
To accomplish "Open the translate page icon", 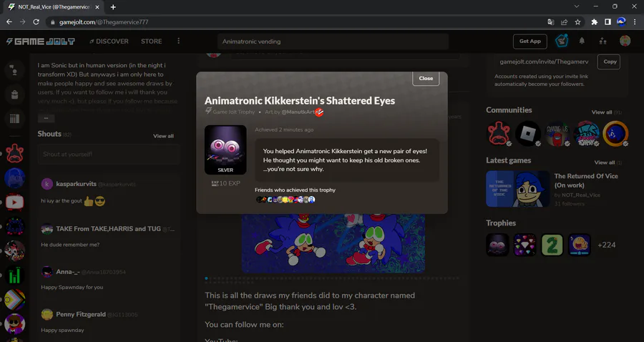I will point(551,22).
